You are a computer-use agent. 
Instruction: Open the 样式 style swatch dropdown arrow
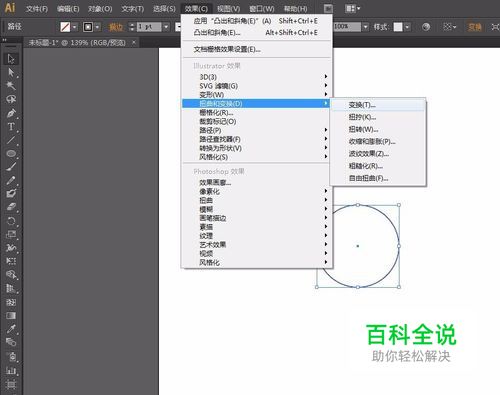pos(407,27)
